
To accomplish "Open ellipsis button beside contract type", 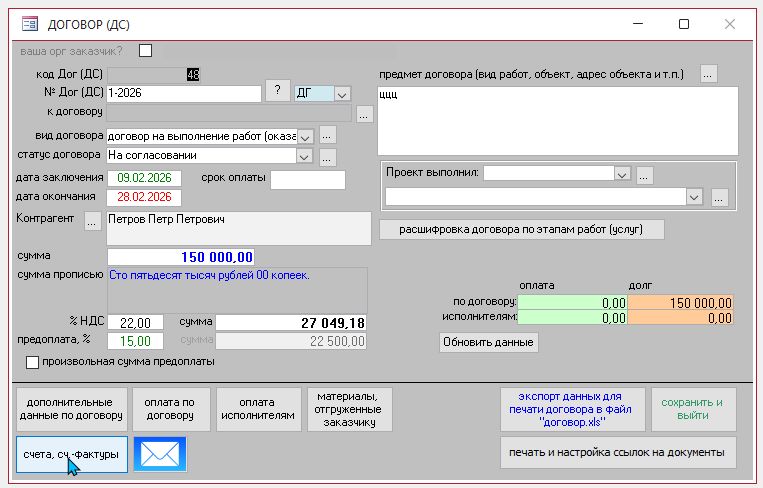I will [x=328, y=135].
